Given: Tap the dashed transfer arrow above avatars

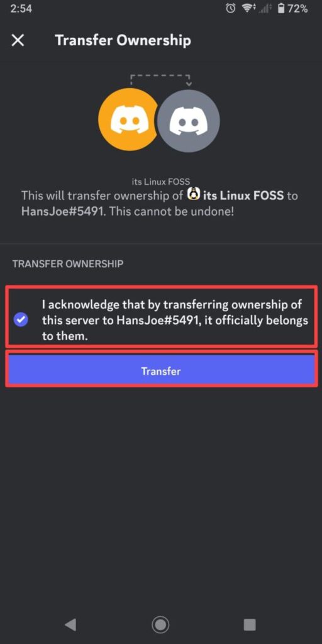Looking at the screenshot, I should 160,80.
